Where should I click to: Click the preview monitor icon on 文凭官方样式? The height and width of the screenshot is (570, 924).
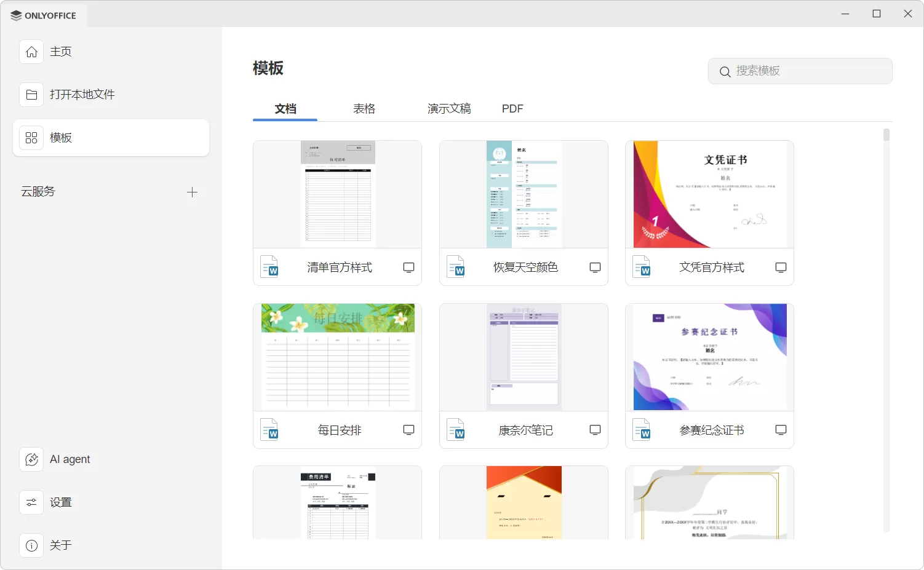pos(781,267)
